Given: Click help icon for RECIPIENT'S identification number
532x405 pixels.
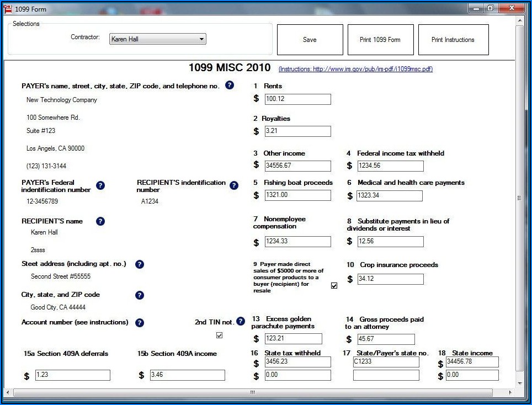Looking at the screenshot, I should 234,185.
